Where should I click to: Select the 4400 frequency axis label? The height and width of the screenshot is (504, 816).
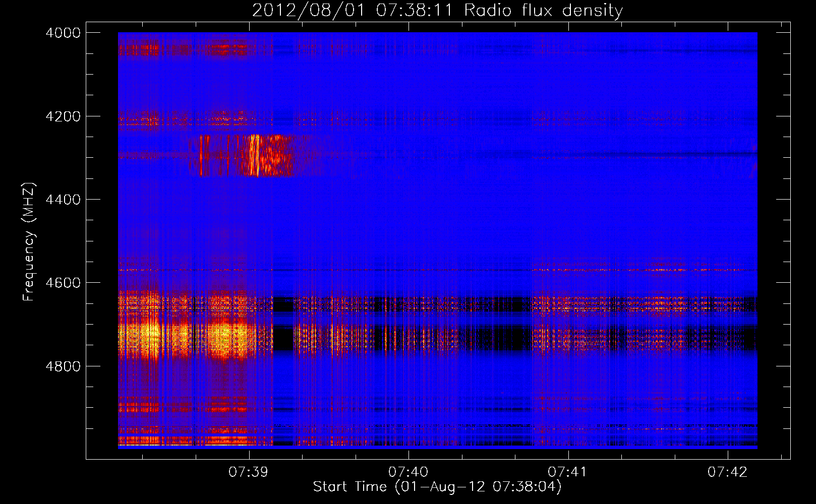(63, 200)
